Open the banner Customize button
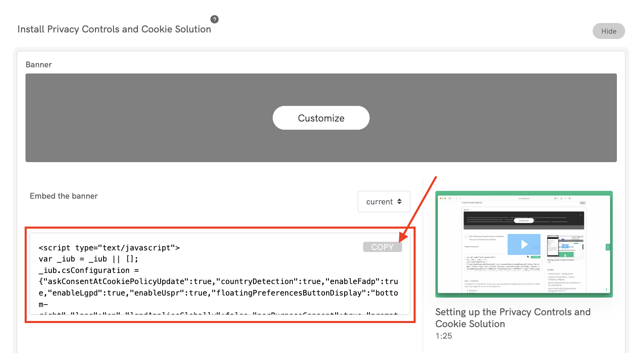This screenshot has width=644, height=353. (321, 118)
